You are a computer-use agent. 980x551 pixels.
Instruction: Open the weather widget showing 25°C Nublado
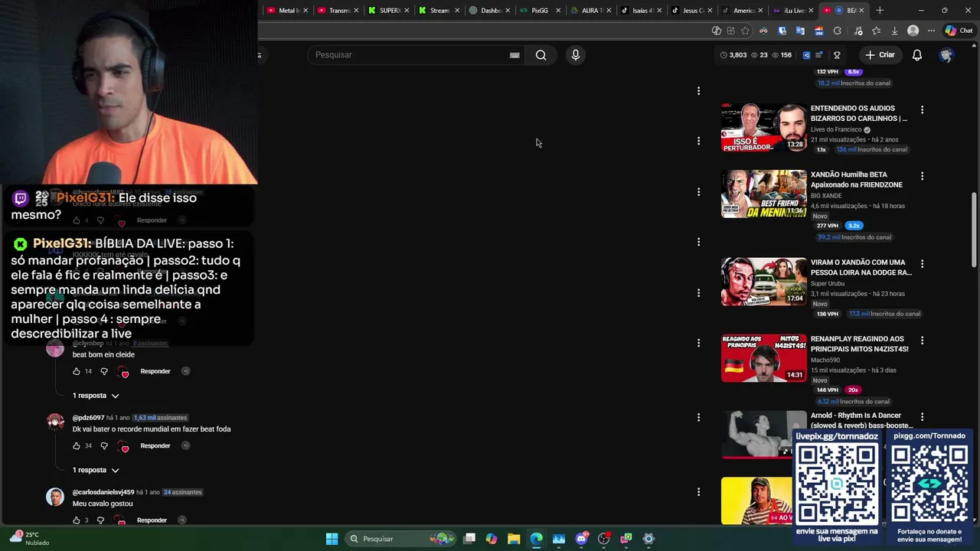click(x=31, y=539)
